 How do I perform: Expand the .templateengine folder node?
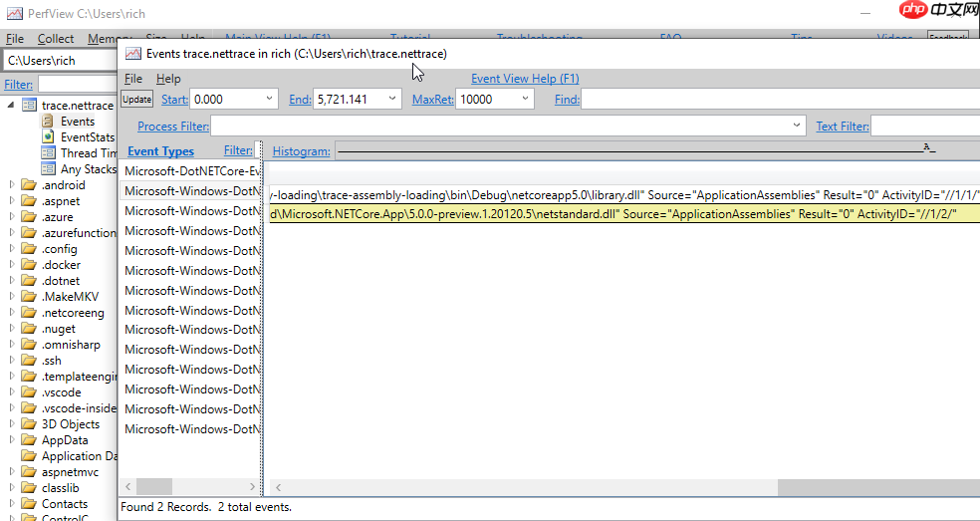(11, 377)
